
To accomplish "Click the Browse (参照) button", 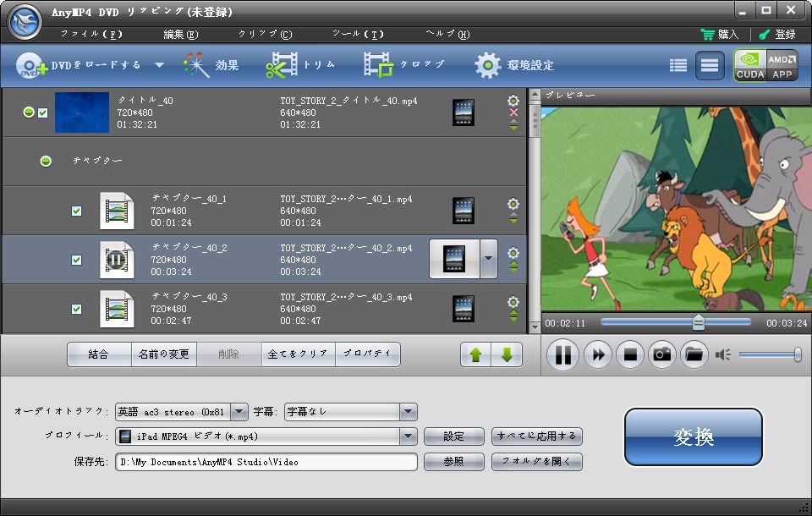I will pyautogui.click(x=453, y=462).
